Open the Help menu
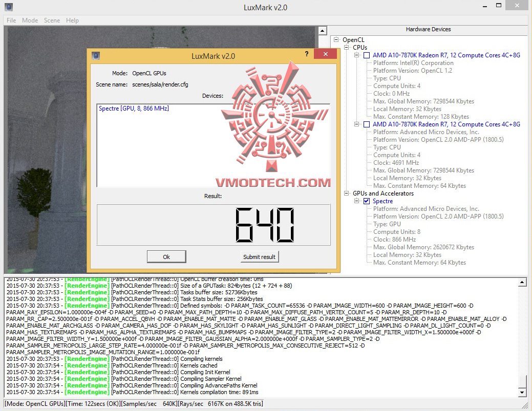 point(72,20)
